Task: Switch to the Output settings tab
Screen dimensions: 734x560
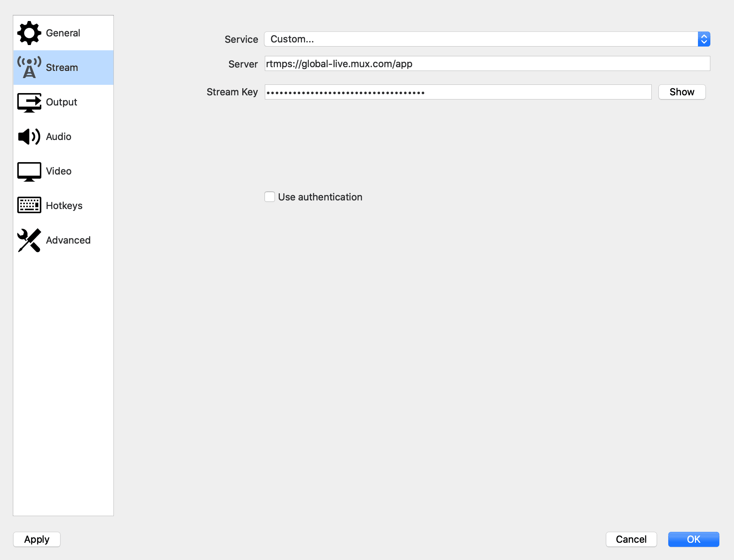Action: [x=62, y=102]
